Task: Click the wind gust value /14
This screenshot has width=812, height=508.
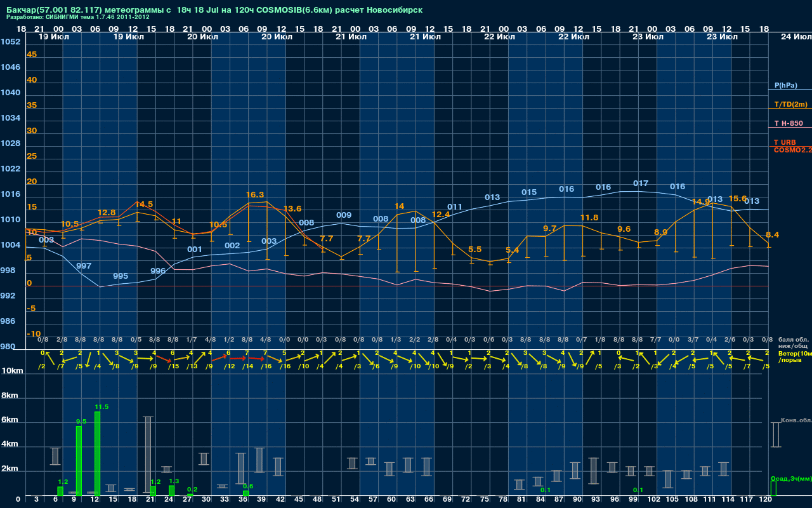Action: pyautogui.click(x=248, y=366)
